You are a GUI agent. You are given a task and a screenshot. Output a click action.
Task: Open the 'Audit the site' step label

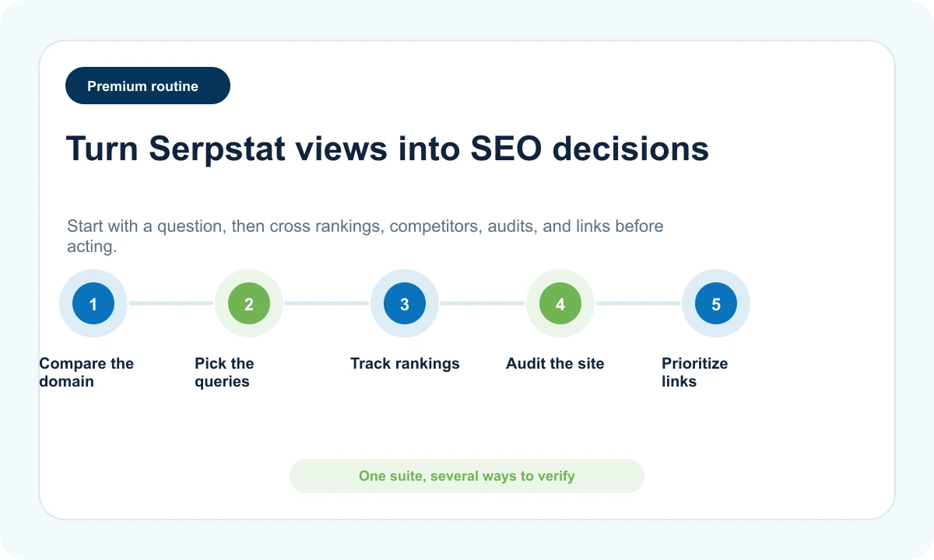pos(555,364)
